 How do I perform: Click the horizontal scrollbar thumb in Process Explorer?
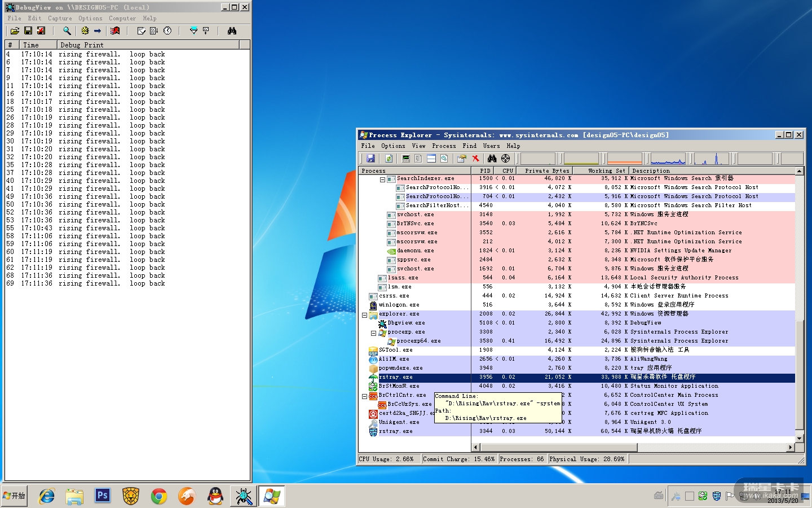tap(558, 447)
